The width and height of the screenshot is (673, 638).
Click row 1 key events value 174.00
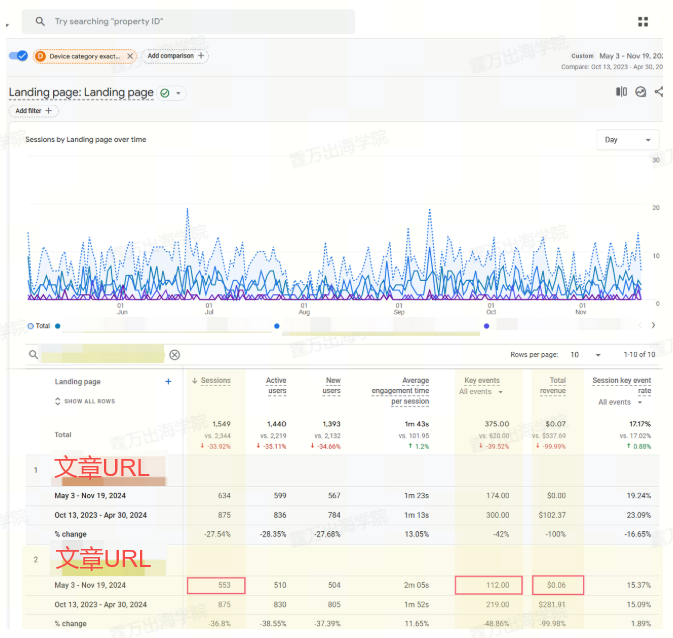coord(497,495)
